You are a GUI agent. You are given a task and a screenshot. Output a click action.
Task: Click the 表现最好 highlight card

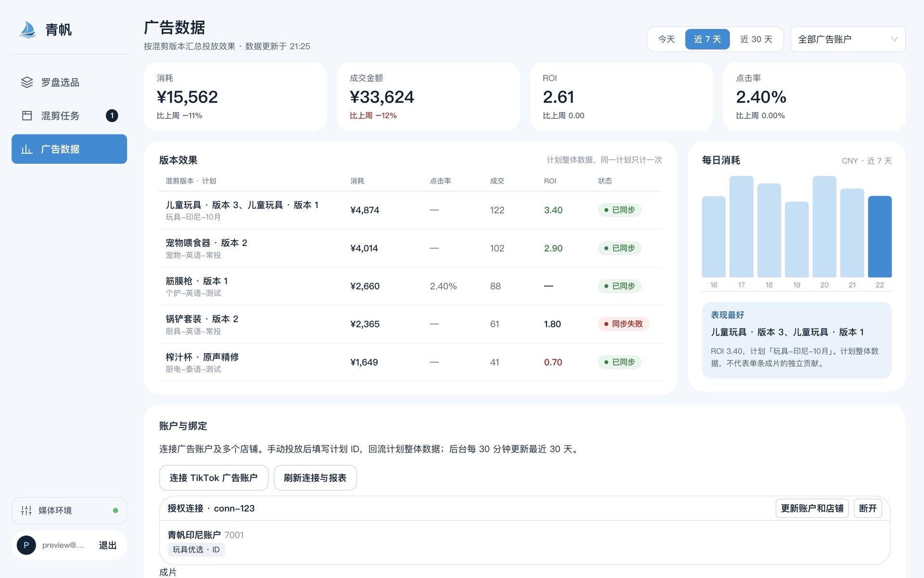click(796, 340)
